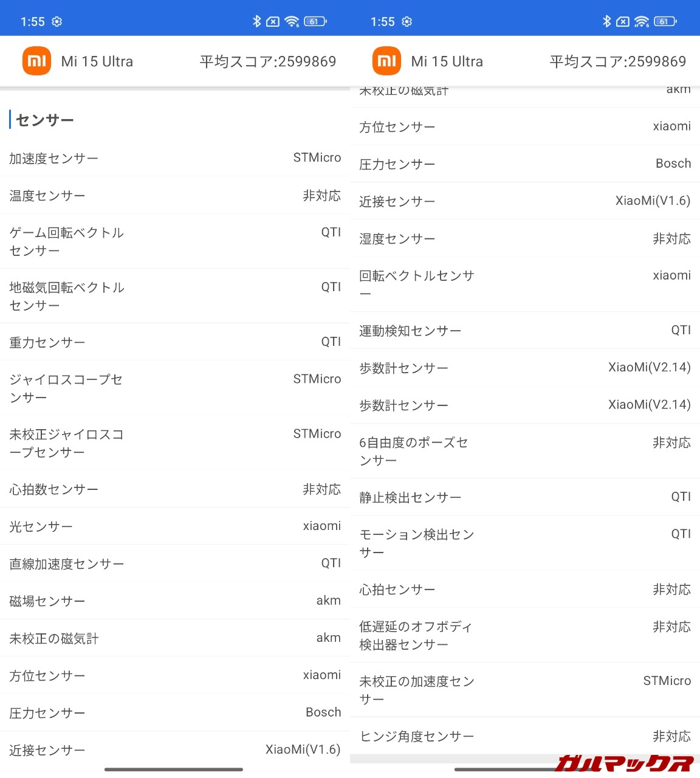Tap the battery indicator in the left status bar
The image size is (700, 778).
click(315, 22)
